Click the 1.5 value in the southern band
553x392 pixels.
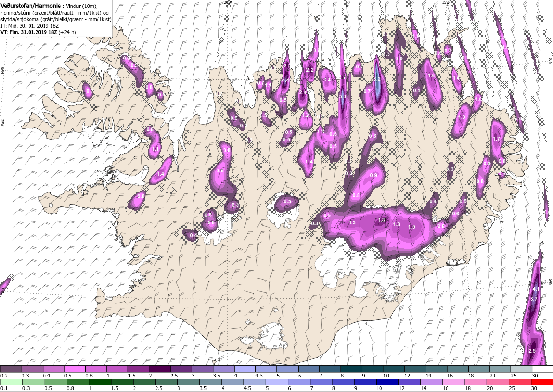tap(411, 227)
